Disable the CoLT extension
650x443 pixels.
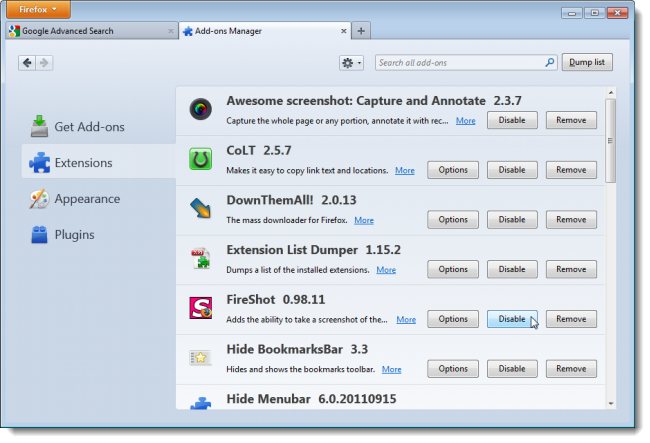pyautogui.click(x=512, y=170)
